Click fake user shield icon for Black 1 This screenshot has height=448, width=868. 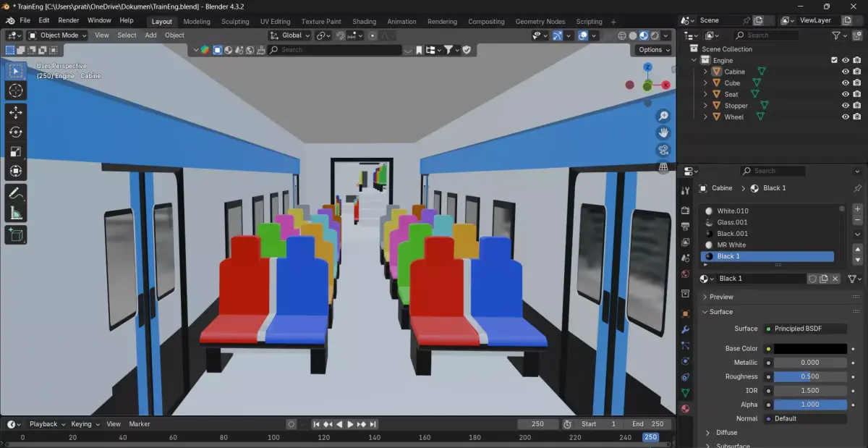click(812, 279)
